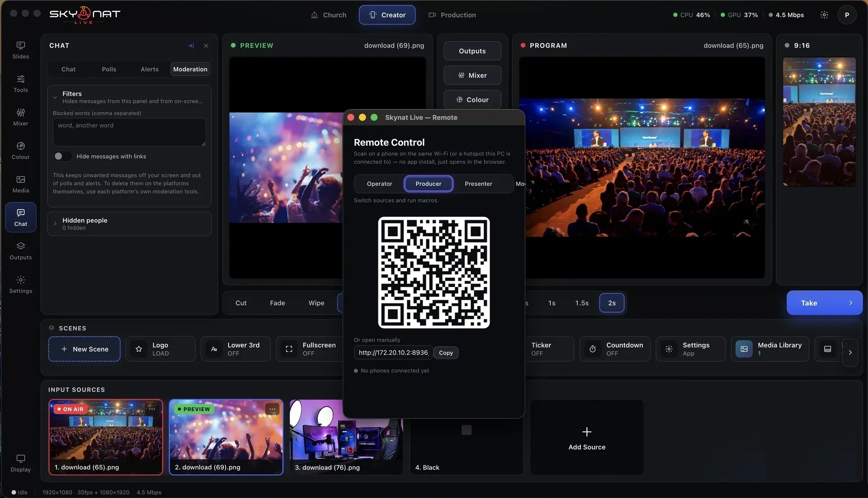Viewport: 868px width, 498px height.
Task: Click the arrow at the end of the Scenes row
Action: pyautogui.click(x=850, y=352)
